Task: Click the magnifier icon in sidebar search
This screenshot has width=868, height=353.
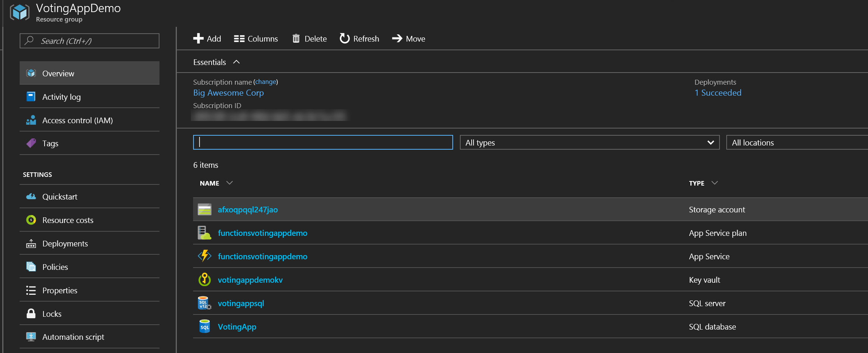Action: (x=29, y=40)
